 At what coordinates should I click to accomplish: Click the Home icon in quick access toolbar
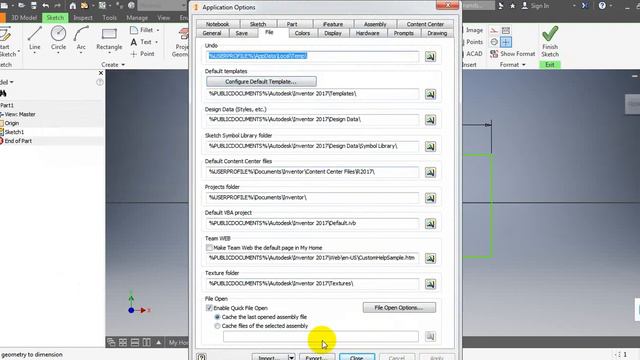point(73,6)
